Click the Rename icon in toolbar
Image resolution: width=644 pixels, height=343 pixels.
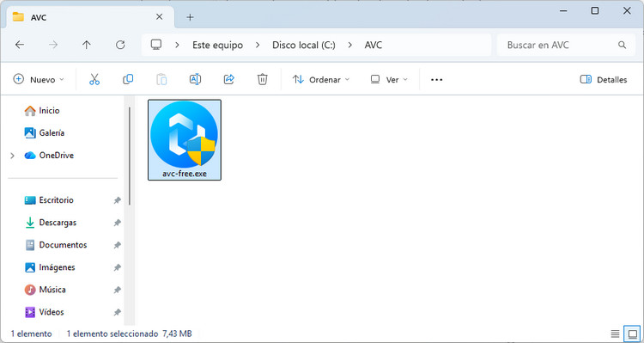click(195, 79)
